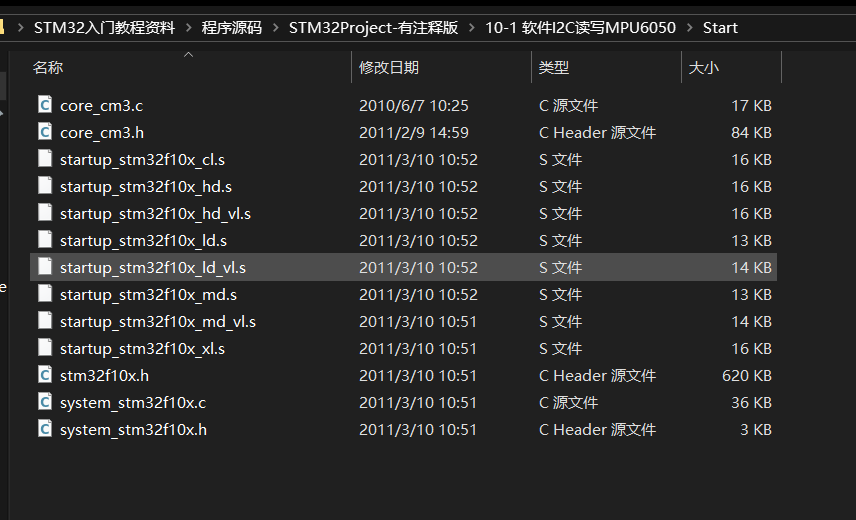Click the startup_stm32f10x_md.s file icon
856x520 pixels.
coord(45,294)
